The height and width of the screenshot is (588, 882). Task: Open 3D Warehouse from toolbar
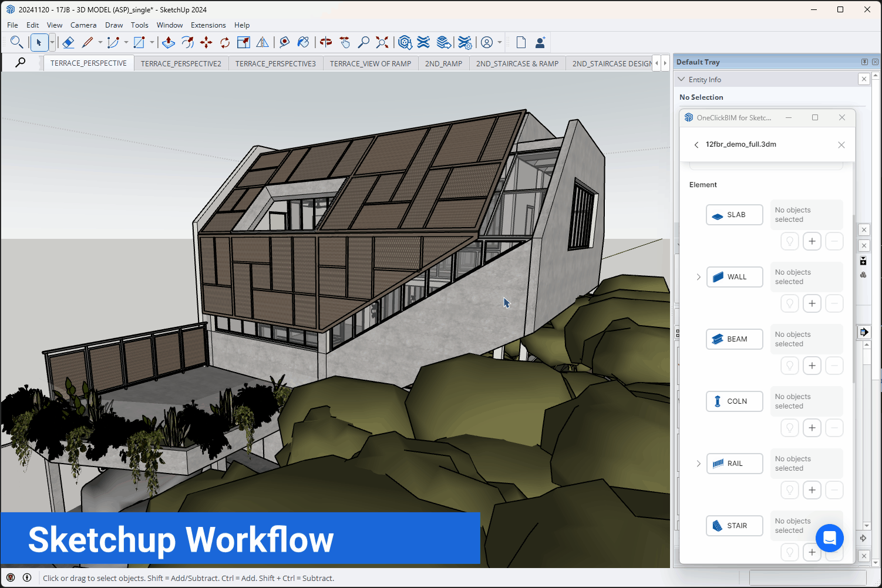tap(405, 42)
